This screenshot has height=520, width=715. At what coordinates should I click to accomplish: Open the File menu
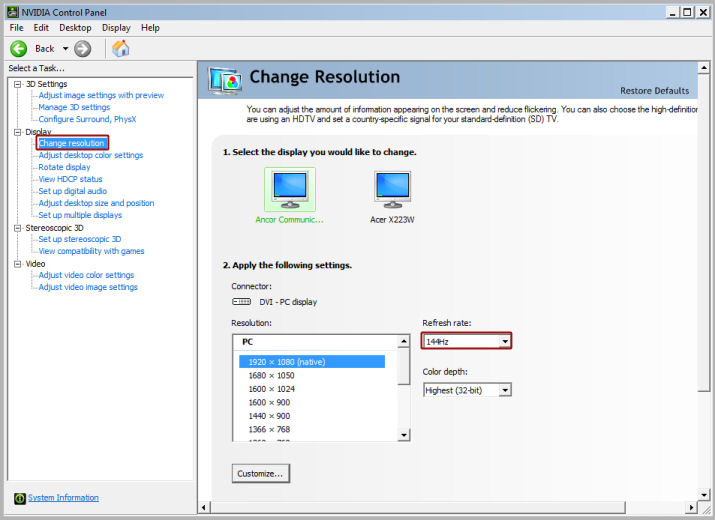point(16,28)
